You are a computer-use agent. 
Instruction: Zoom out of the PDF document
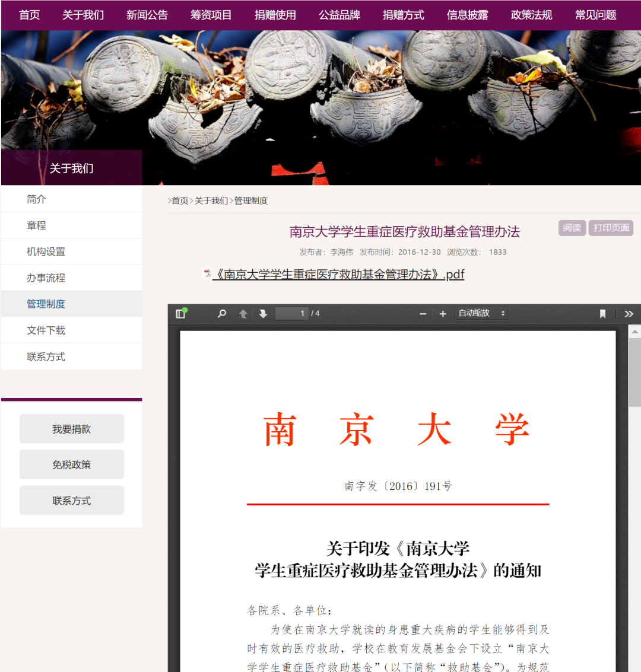click(423, 313)
